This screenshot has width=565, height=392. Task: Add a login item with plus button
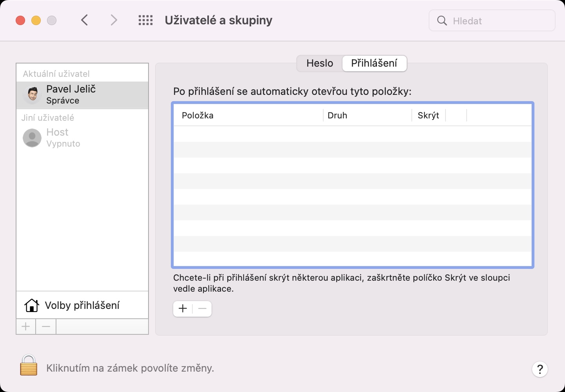click(x=183, y=309)
